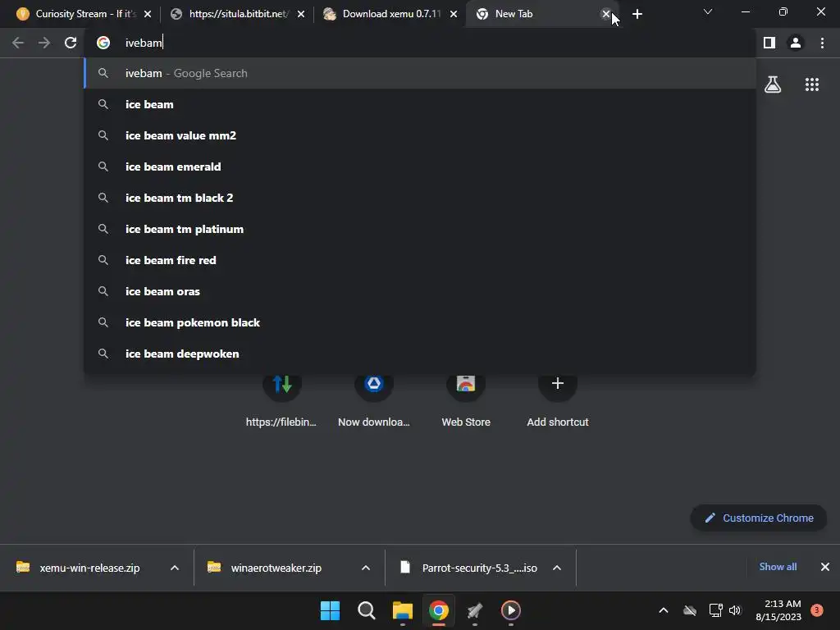This screenshot has height=630, width=840.
Task: Open the tab search chevron
Action: 708,11
